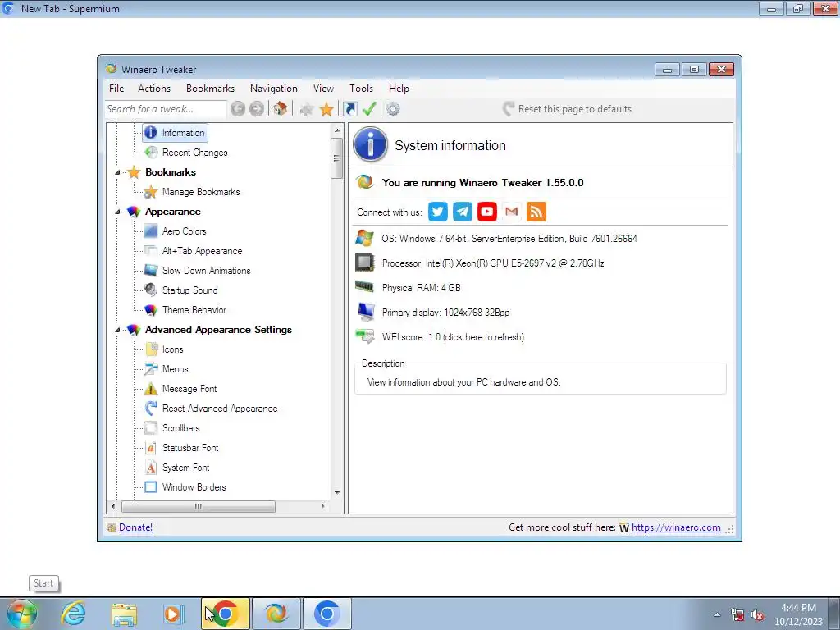Click the monitor icon beside Primary display

pyautogui.click(x=365, y=311)
